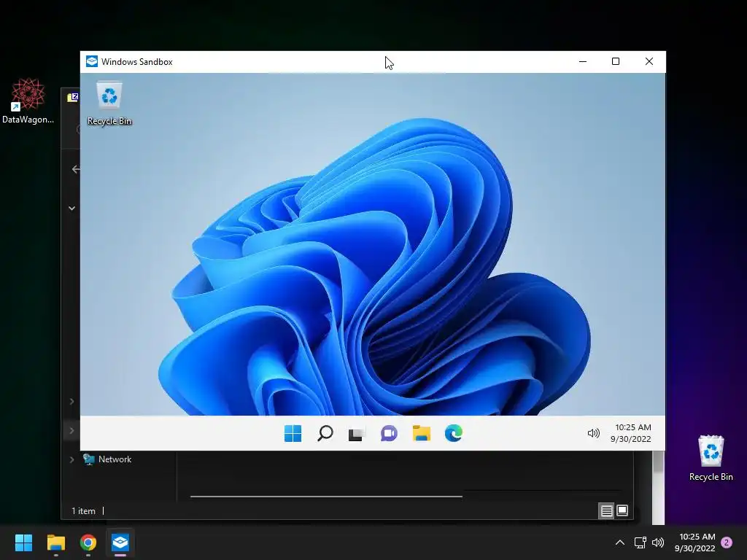This screenshot has width=747, height=560.
Task: Open the host Start menu
Action: [23, 542]
